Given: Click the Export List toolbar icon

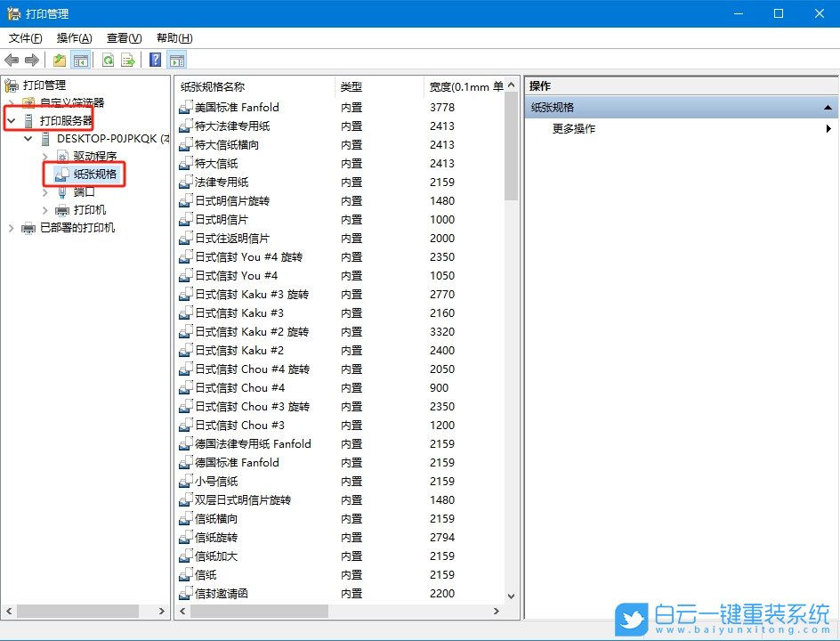Looking at the screenshot, I should pyautogui.click(x=127, y=60).
